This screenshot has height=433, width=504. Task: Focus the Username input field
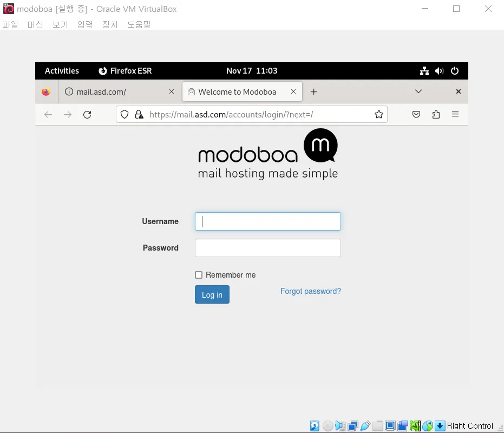pyautogui.click(x=268, y=221)
